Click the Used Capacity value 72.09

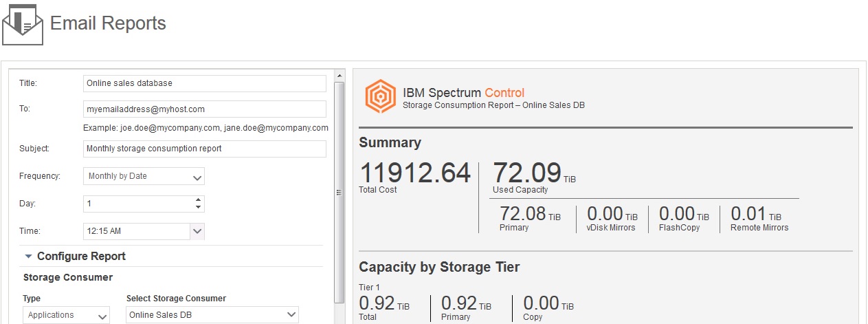pos(527,173)
